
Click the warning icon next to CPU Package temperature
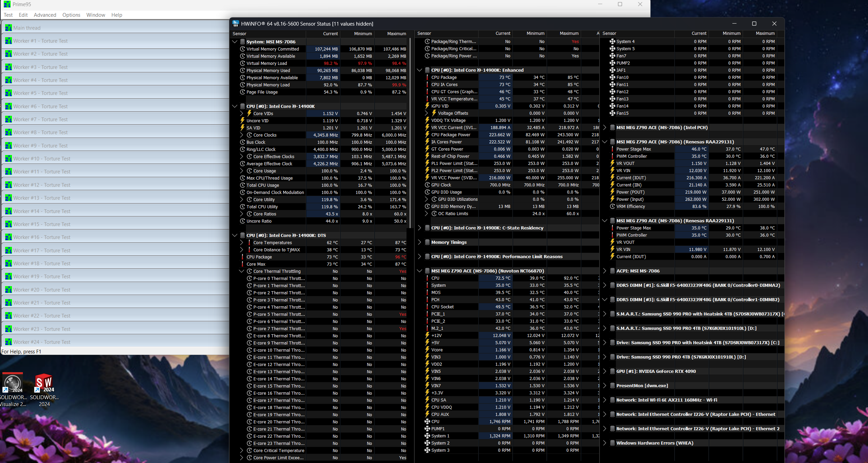tap(427, 77)
